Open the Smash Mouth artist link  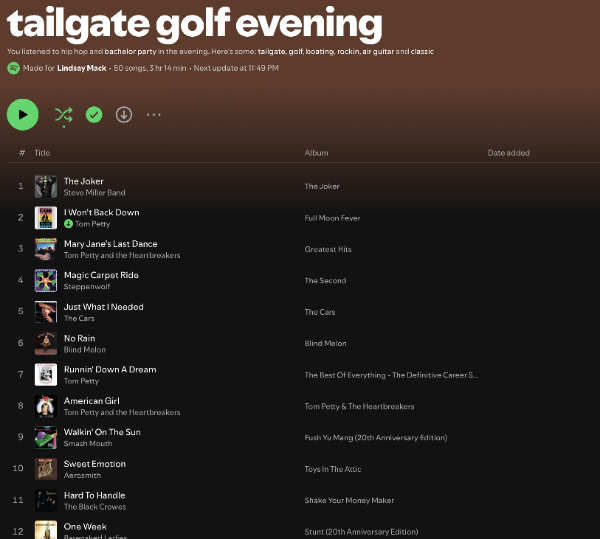click(88, 444)
